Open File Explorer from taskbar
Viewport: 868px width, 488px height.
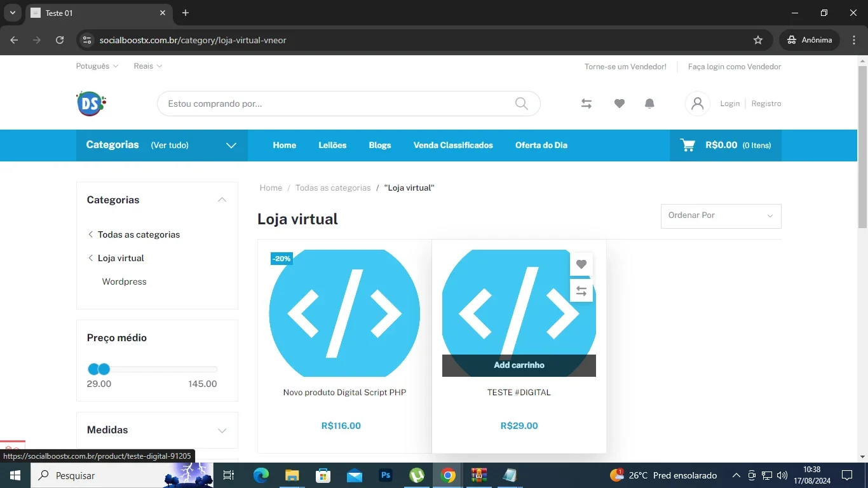pyautogui.click(x=292, y=475)
